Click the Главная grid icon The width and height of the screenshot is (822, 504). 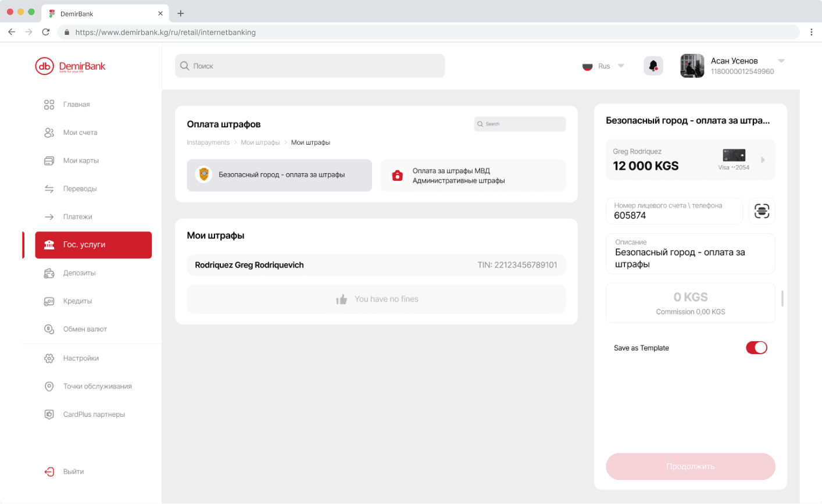click(49, 105)
